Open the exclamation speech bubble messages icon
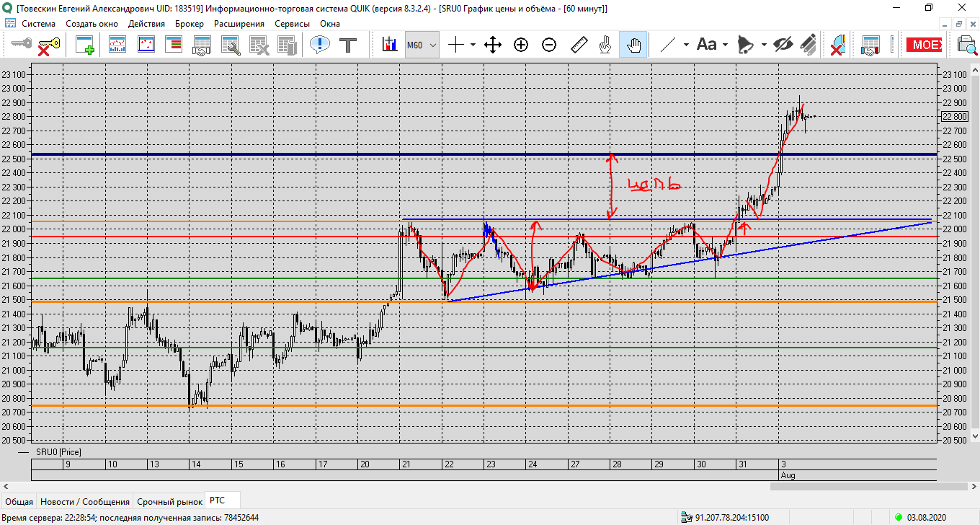The image size is (980, 525). pos(319,45)
